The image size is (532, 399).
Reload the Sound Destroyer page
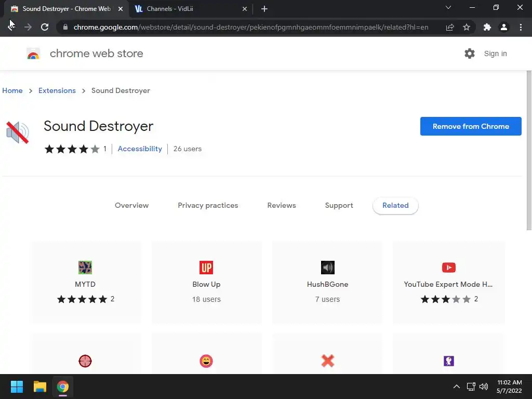coord(45,27)
